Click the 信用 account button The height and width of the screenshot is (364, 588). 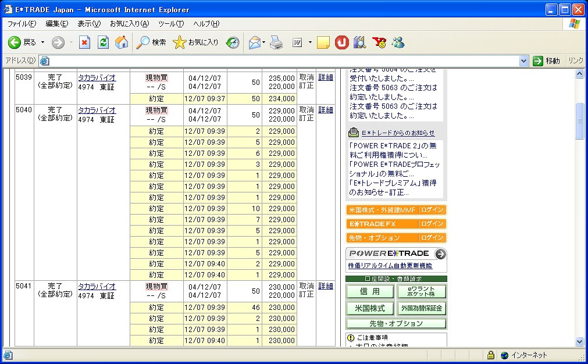point(370,291)
